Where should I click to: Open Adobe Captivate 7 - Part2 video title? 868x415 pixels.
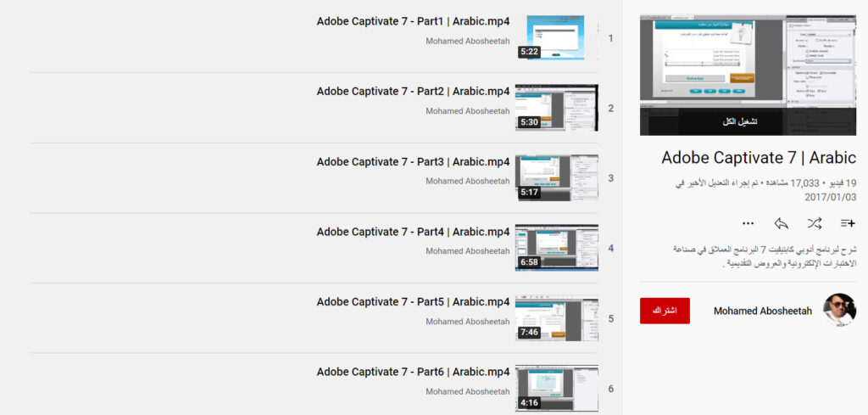tap(413, 92)
